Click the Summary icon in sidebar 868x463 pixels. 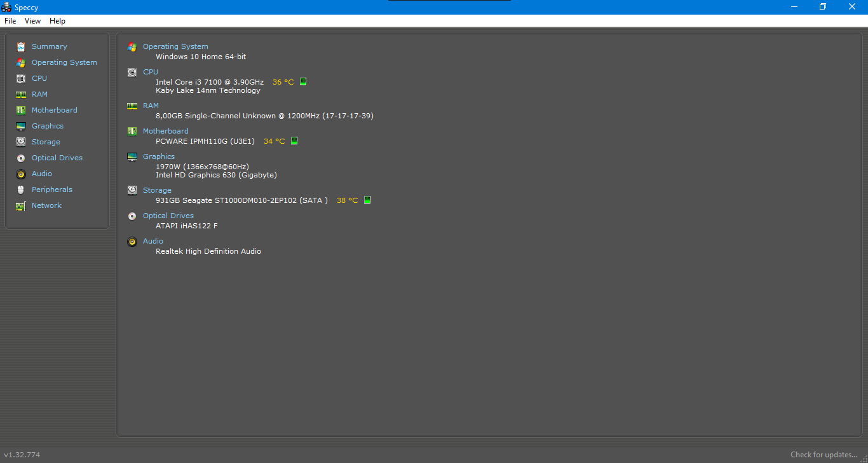(x=21, y=46)
